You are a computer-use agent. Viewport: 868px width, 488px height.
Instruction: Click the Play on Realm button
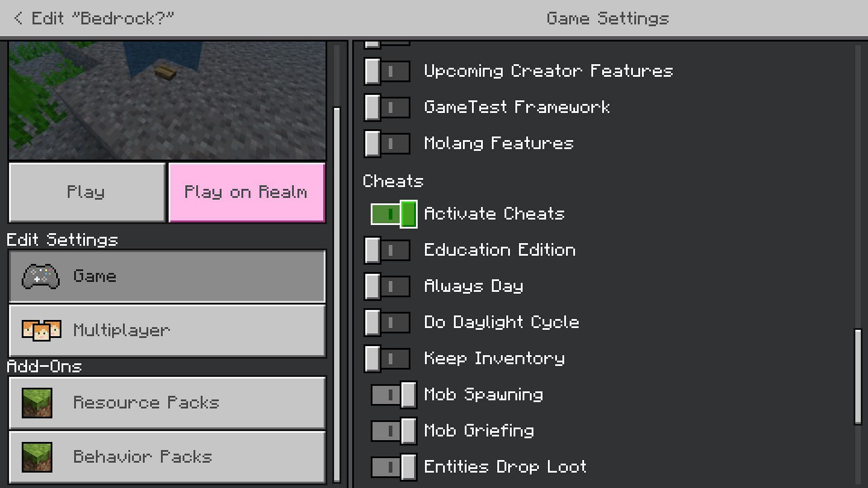246,191
